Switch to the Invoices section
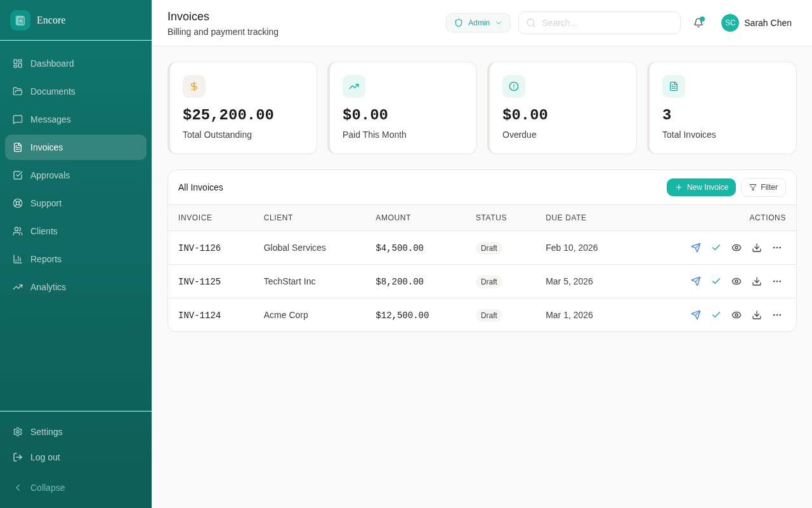 (46, 147)
